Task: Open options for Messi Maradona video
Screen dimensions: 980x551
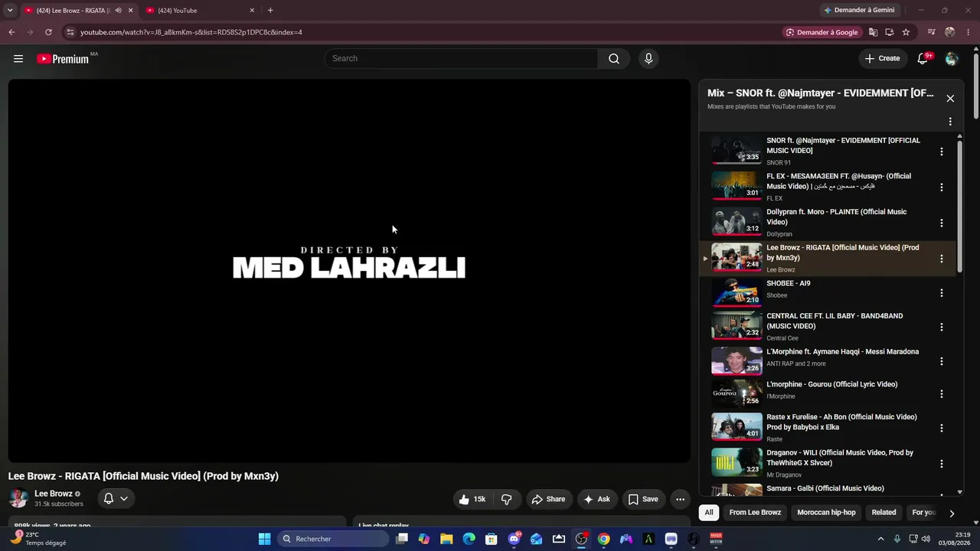Action: (942, 361)
